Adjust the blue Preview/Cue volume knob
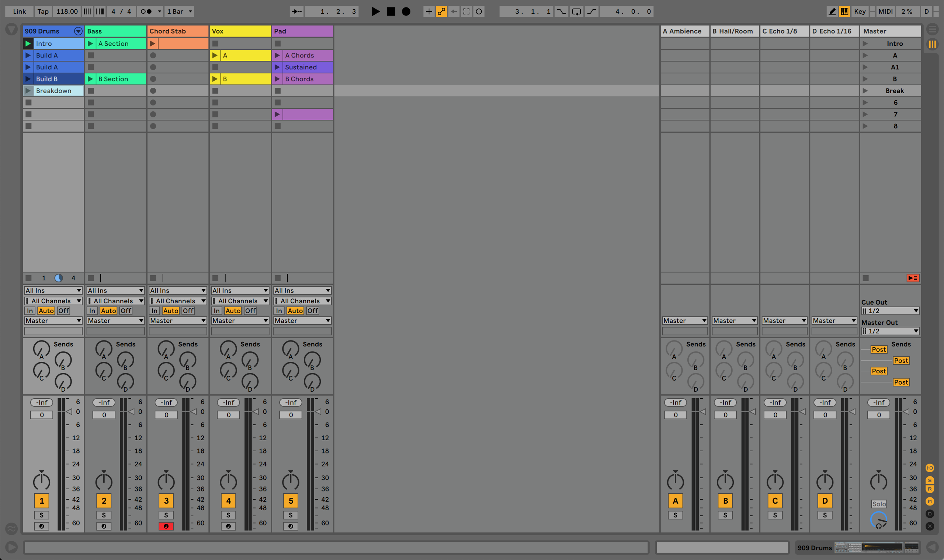The width and height of the screenshot is (944, 560). tap(878, 520)
